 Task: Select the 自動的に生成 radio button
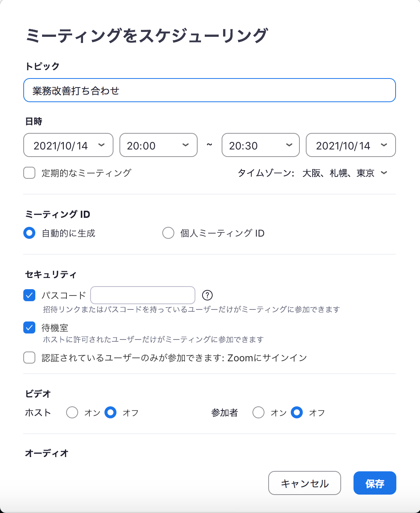click(x=29, y=233)
